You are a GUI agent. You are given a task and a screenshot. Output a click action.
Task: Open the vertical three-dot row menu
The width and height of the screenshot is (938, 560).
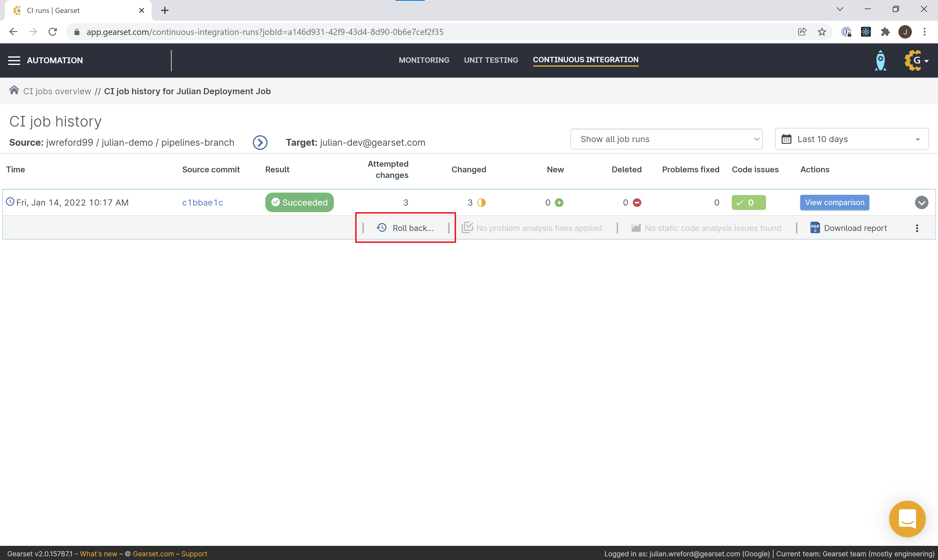pyautogui.click(x=917, y=228)
